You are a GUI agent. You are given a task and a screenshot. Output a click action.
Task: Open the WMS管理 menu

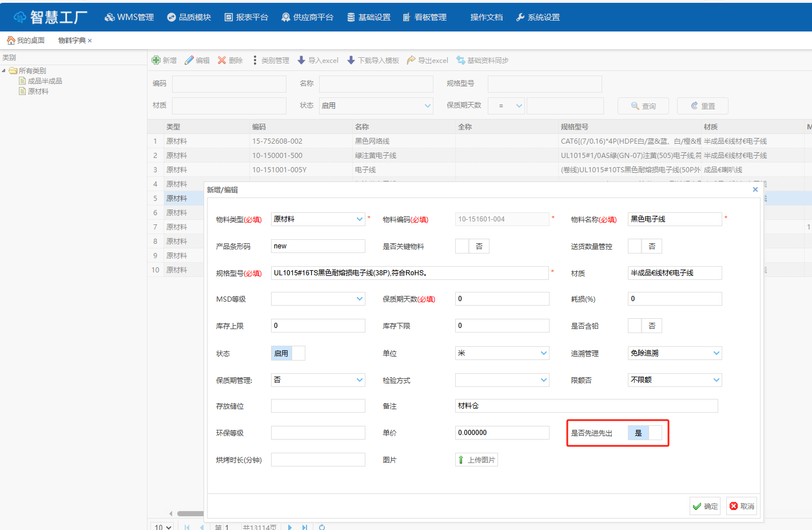coord(129,17)
